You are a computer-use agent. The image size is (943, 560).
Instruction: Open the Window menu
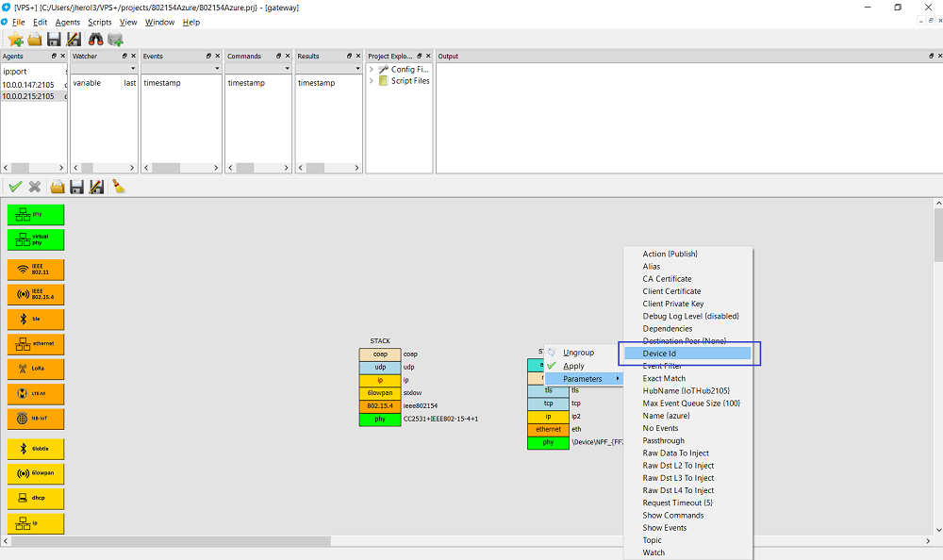pos(159,23)
